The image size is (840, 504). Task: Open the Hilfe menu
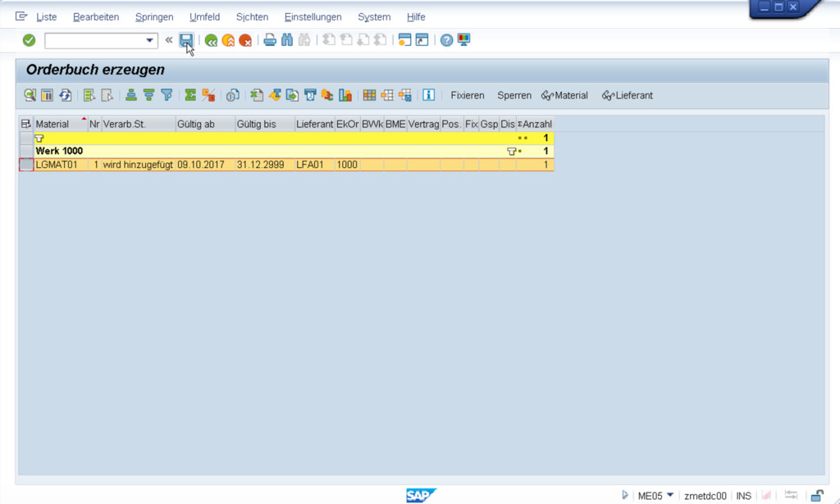(416, 17)
